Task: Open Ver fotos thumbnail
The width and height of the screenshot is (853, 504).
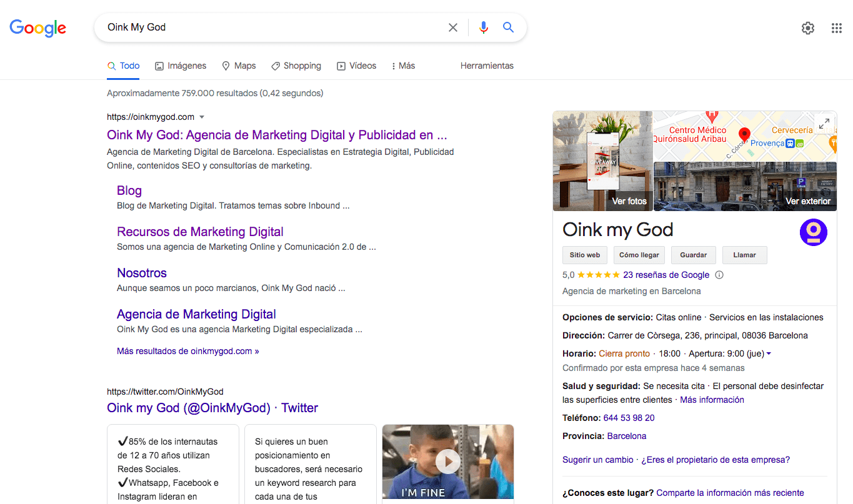Action: 602,161
